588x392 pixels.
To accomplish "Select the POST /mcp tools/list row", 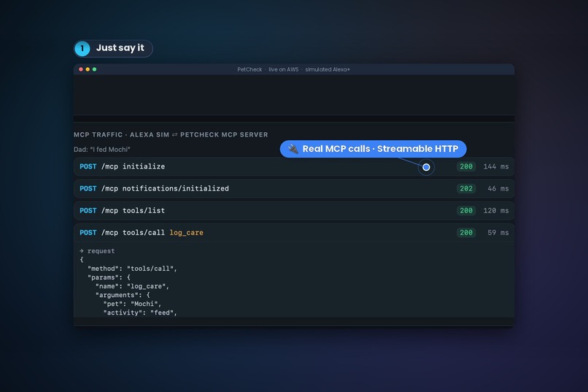I will (293, 211).
